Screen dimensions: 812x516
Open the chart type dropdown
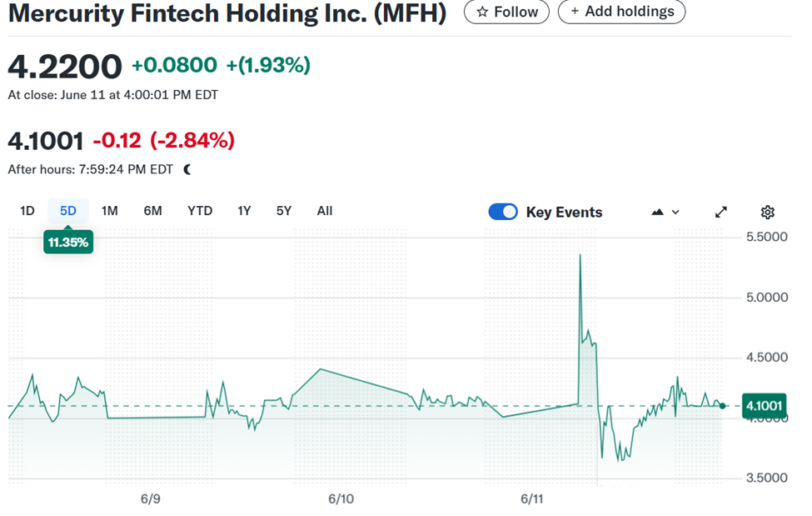(665, 212)
